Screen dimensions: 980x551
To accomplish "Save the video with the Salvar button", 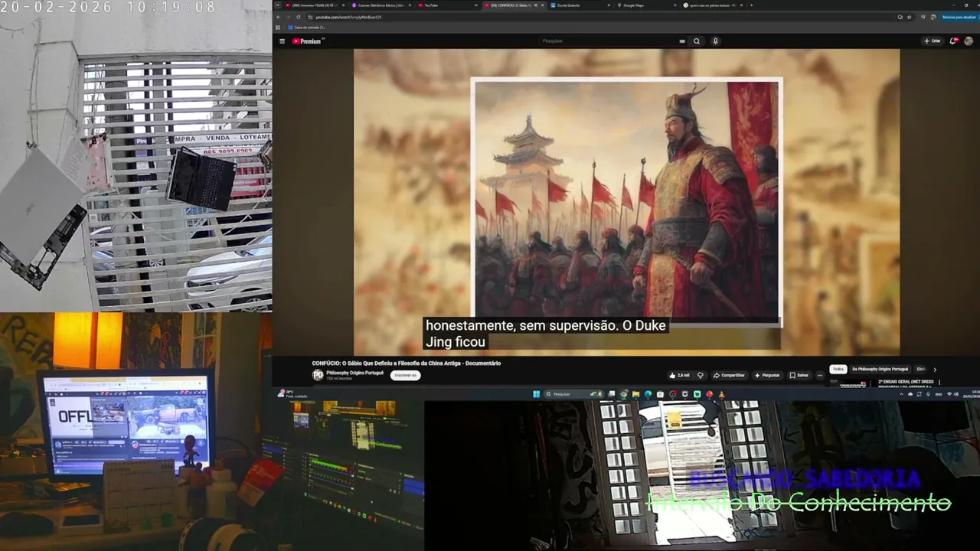I will (799, 375).
